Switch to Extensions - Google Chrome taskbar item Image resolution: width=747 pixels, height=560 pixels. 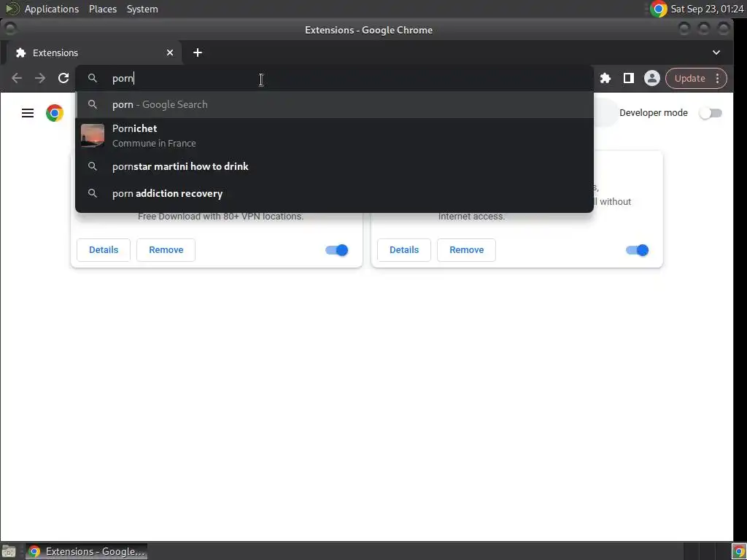pyautogui.click(x=86, y=551)
